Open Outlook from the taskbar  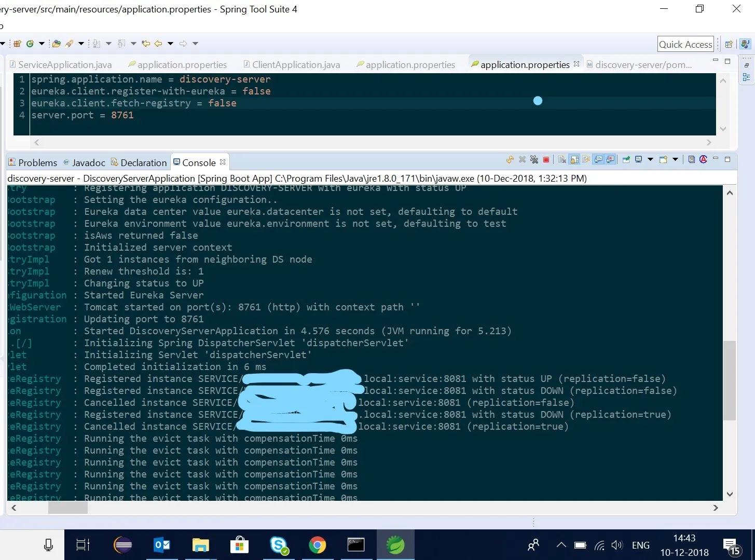[162, 545]
